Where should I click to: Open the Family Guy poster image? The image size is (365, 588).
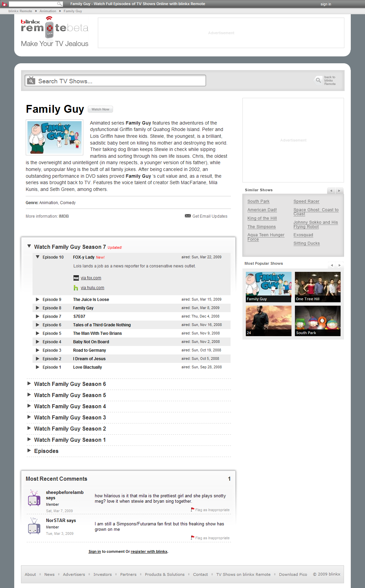pos(55,137)
